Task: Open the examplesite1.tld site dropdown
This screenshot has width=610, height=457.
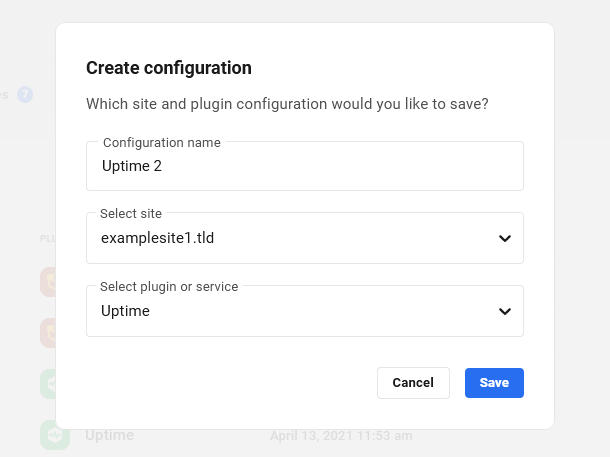Action: [300, 239]
